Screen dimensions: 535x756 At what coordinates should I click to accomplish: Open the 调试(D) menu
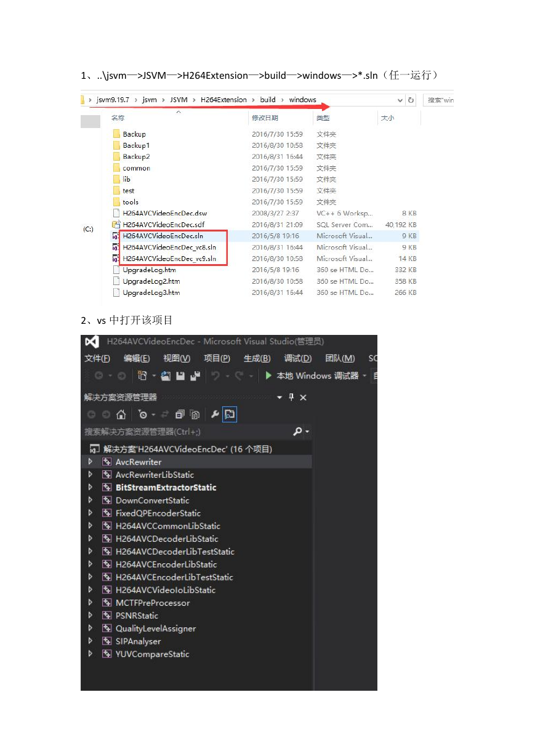298,358
